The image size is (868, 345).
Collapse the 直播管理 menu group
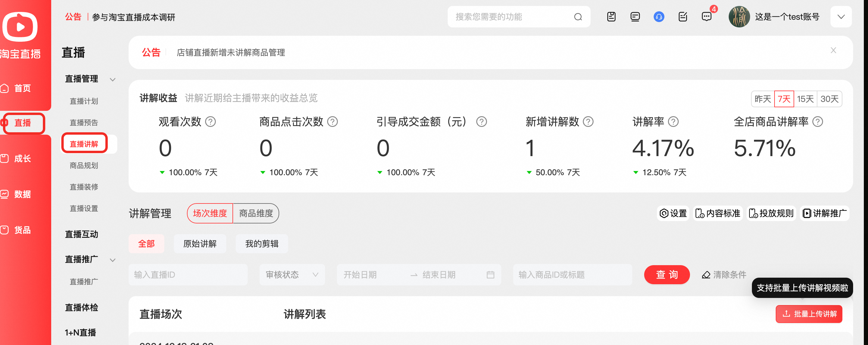pos(113,80)
